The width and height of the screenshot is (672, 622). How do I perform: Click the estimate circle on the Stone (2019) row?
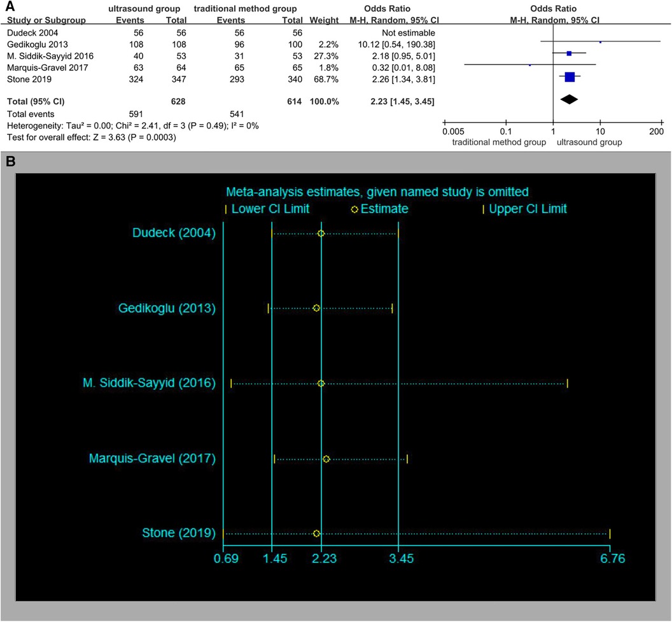(x=316, y=534)
